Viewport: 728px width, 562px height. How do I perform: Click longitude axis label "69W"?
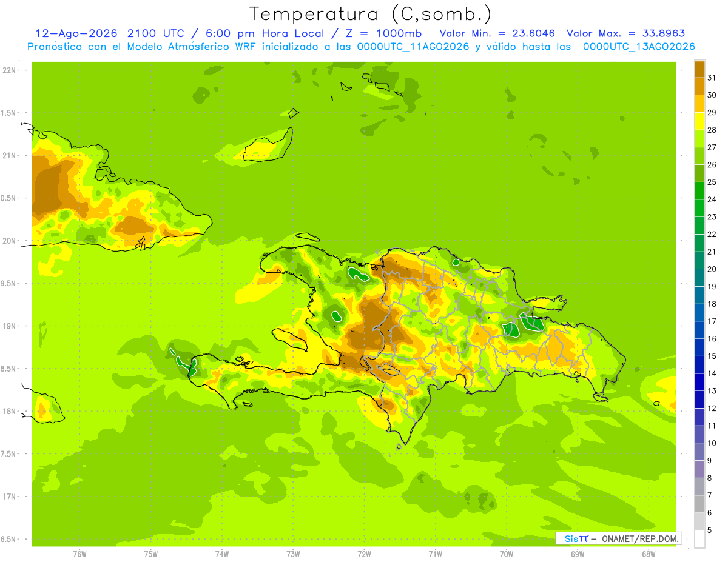tap(577, 554)
